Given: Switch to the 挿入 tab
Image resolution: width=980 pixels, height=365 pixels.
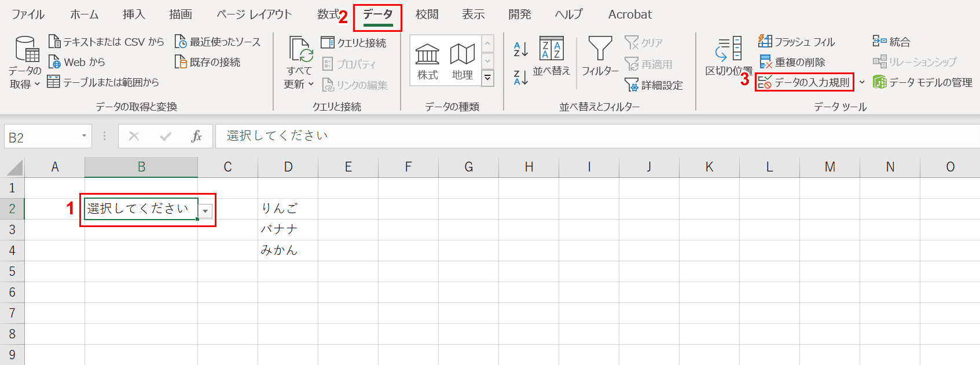Looking at the screenshot, I should point(134,14).
